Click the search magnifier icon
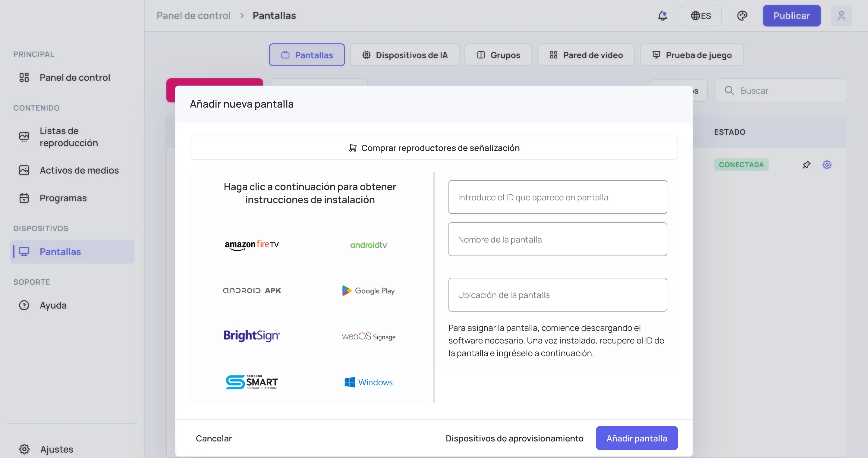The image size is (868, 458). pyautogui.click(x=729, y=91)
